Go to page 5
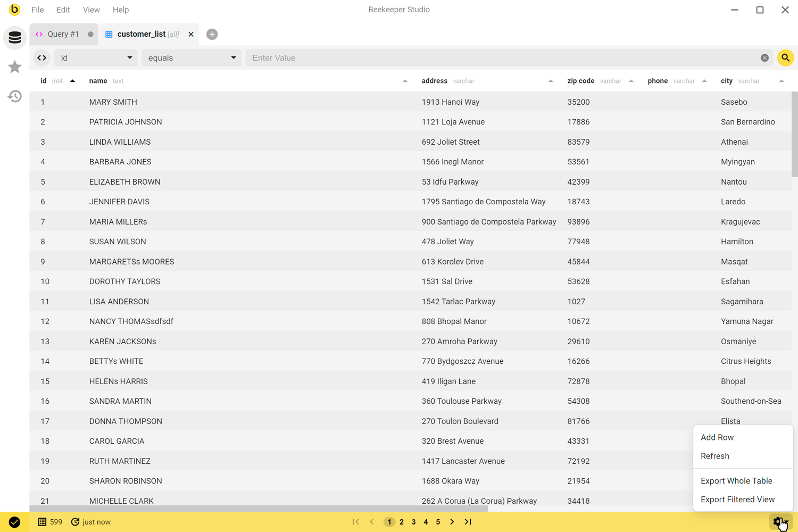The width and height of the screenshot is (798, 532). coord(438,522)
